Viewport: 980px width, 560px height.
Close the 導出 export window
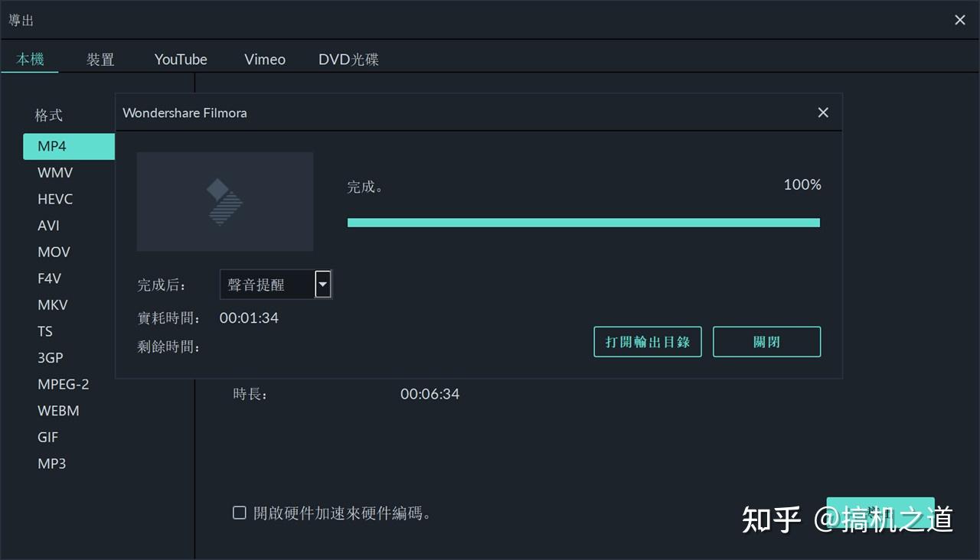[x=960, y=20]
